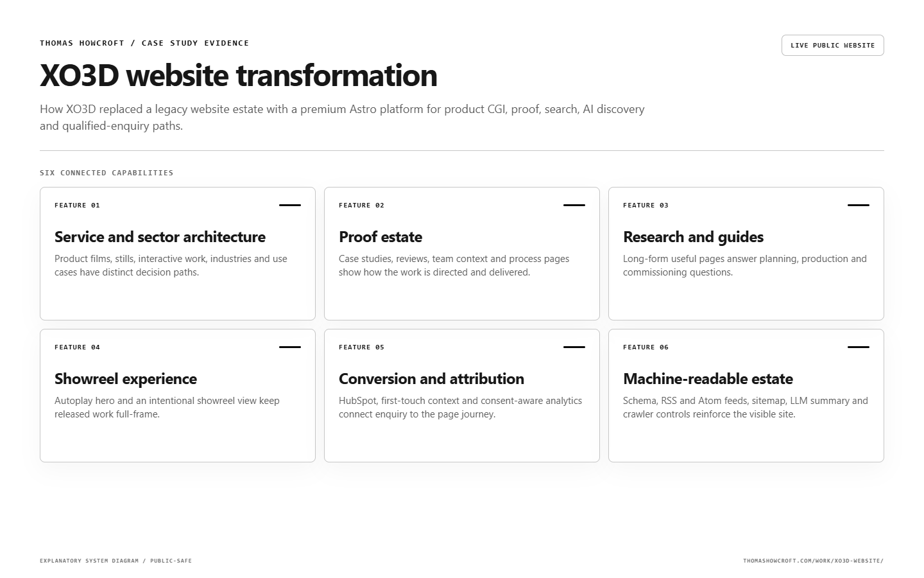This screenshot has width=924, height=578.
Task: Select the description beginning 'Long-form useful pages'
Action: point(745,265)
